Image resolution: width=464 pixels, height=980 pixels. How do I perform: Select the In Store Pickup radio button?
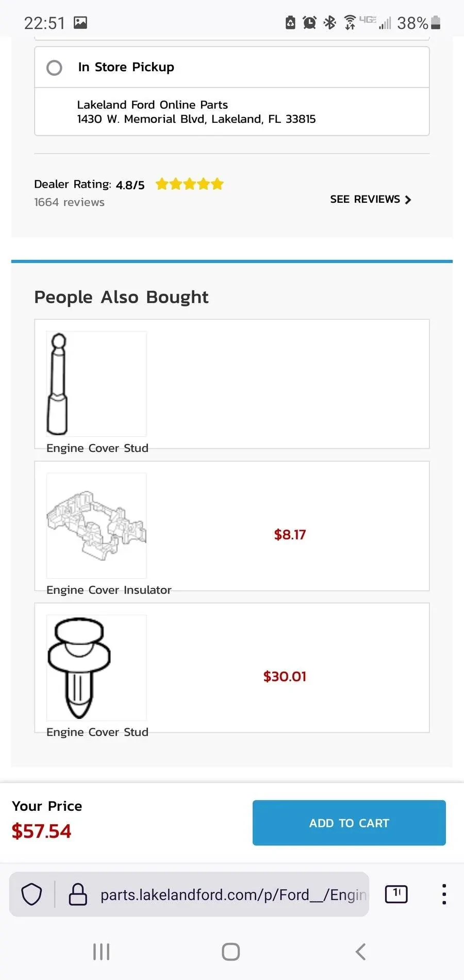[x=54, y=68]
